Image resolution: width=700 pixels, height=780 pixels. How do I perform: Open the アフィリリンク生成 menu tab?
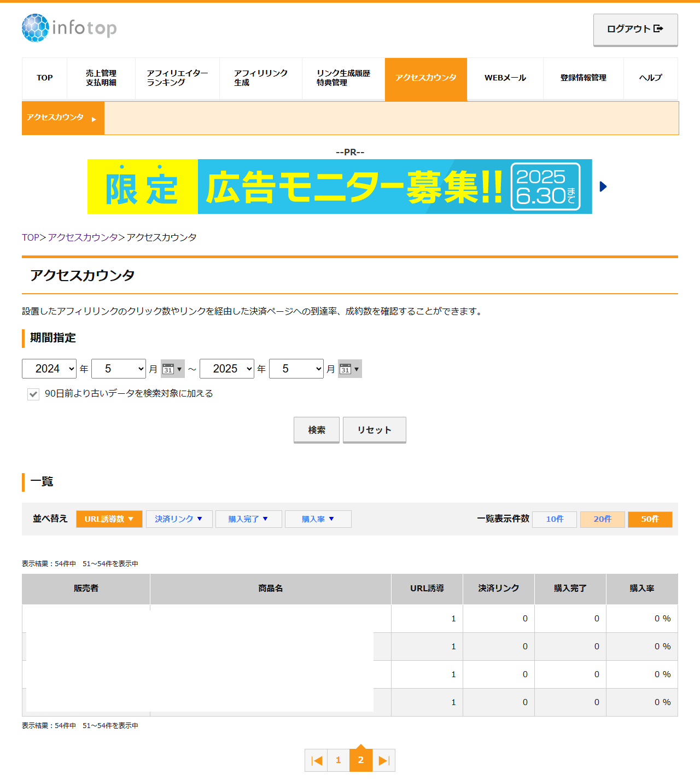pos(260,78)
